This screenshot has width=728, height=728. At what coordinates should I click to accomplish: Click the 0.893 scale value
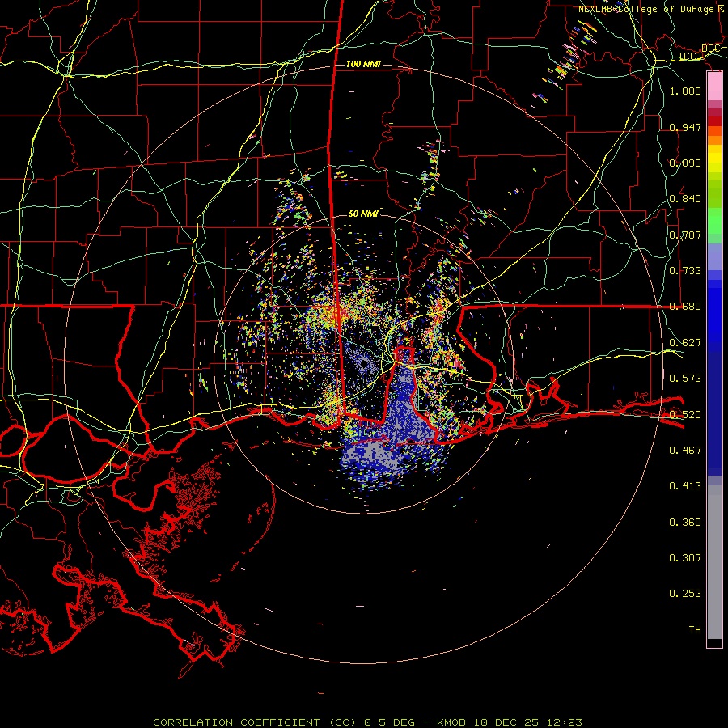pyautogui.click(x=685, y=163)
